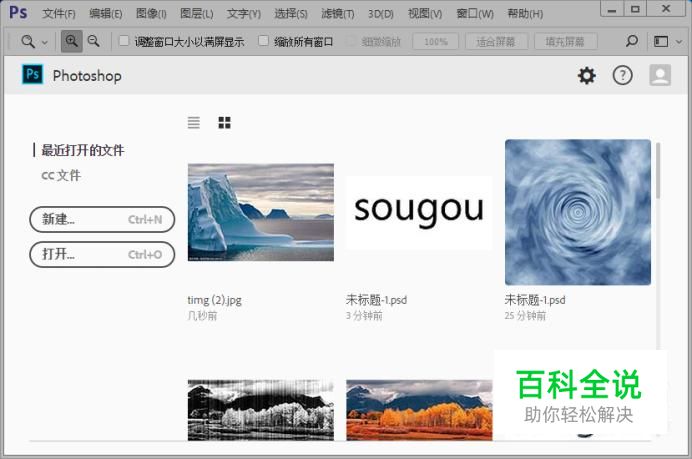This screenshot has height=459, width=692.
Task: Switch to grid thumbnail view icon
Action: tap(225, 122)
